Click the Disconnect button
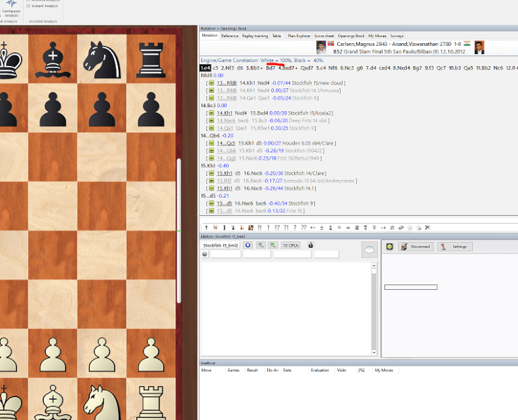The height and width of the screenshot is (420, 518). coord(415,247)
